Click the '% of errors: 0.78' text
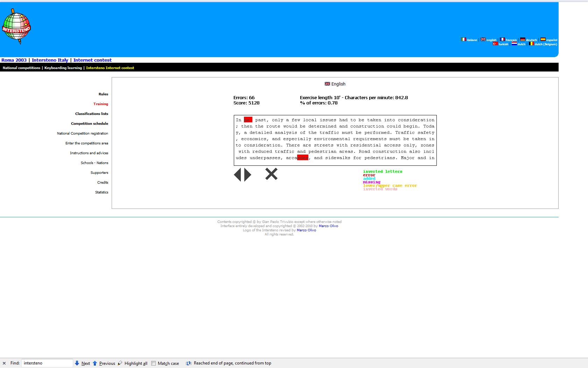The height and width of the screenshot is (368, 588). click(x=319, y=103)
